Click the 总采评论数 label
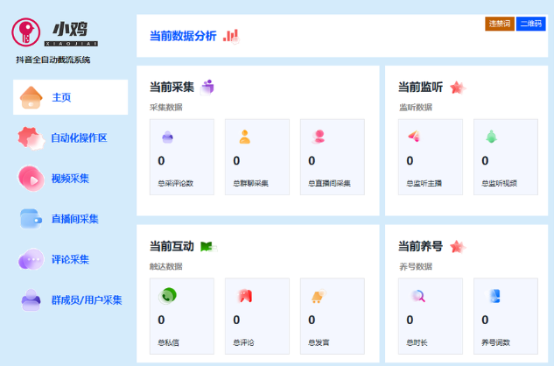Viewport: 554px width, 366px height. [176, 183]
